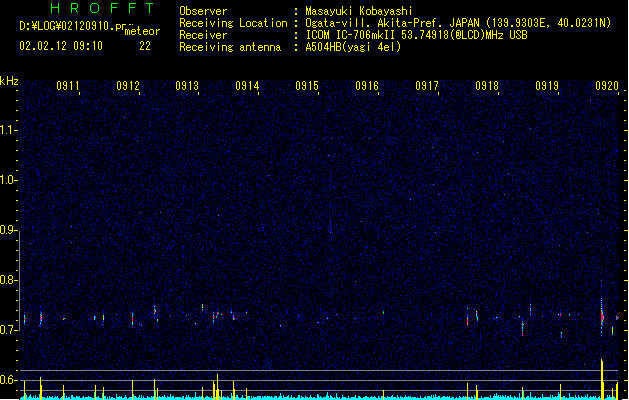Click the 0.9 frequency axis label
Viewport: 629px width, 400px height.
point(9,230)
